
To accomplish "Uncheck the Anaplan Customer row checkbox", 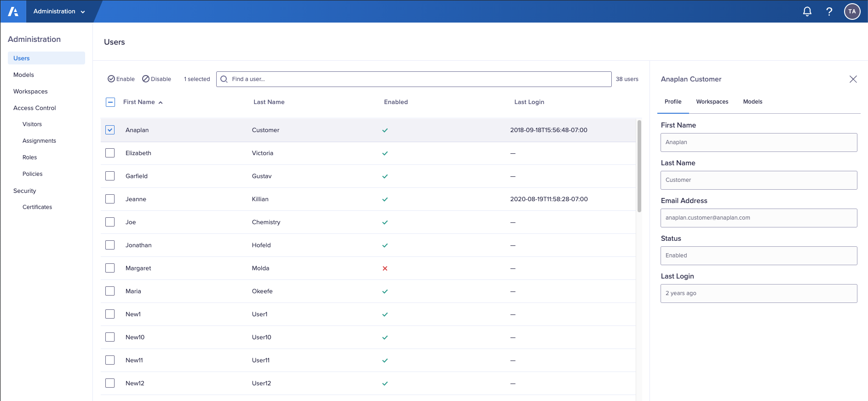I will point(110,130).
